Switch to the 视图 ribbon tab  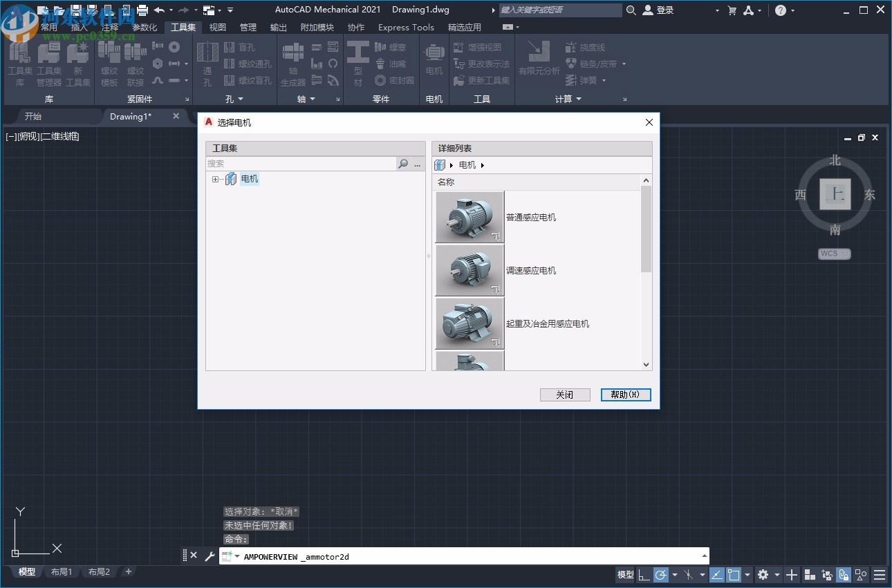217,27
